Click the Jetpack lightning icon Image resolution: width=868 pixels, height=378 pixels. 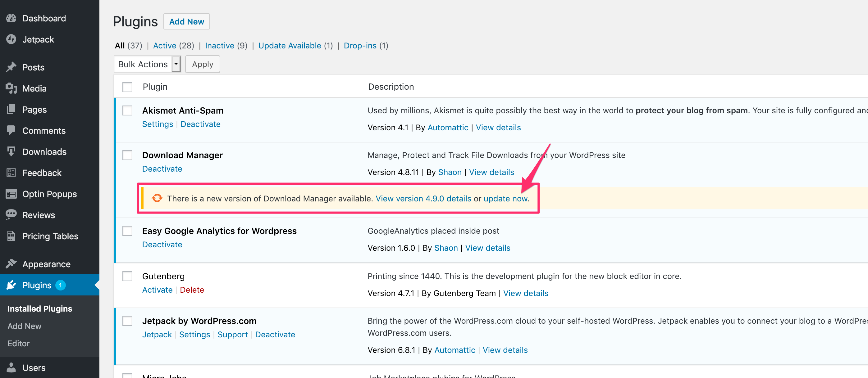(11, 39)
